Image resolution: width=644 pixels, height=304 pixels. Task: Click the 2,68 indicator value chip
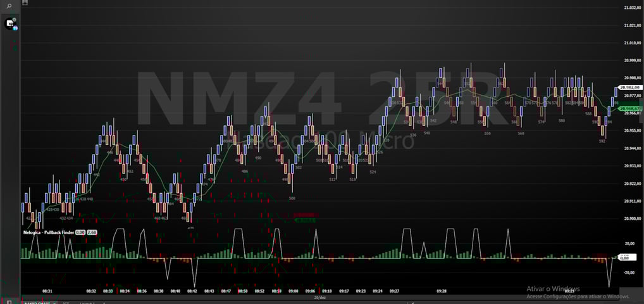tap(92, 232)
